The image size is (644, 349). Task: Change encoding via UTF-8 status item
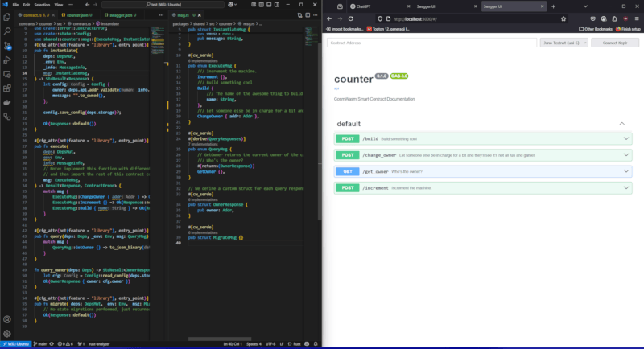270,344
